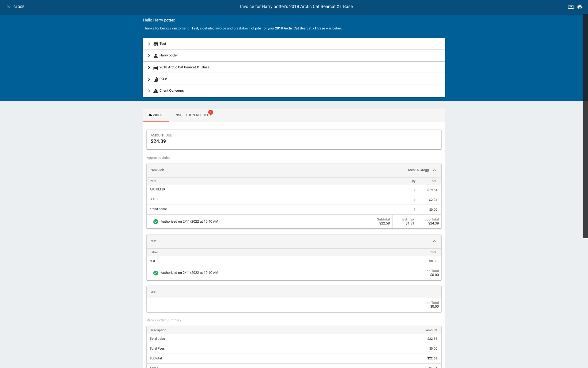This screenshot has height=368, width=588.
Task: Select the Invoice tab
Action: pyautogui.click(x=156, y=115)
